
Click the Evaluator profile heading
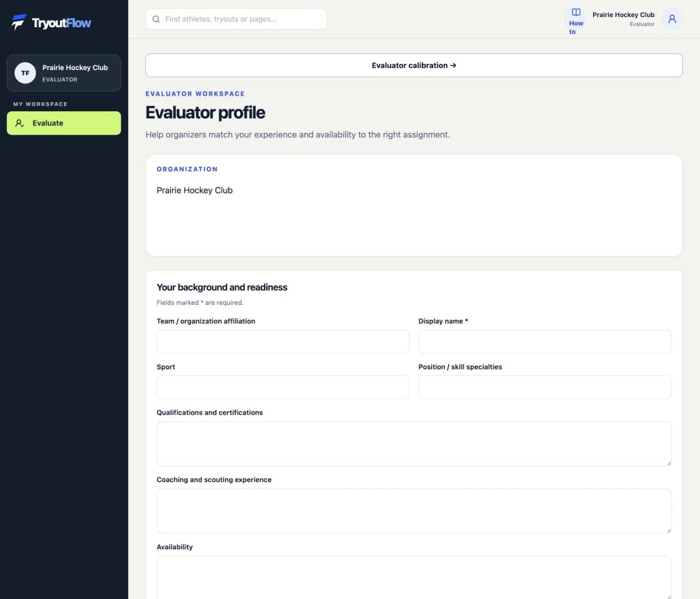[205, 113]
